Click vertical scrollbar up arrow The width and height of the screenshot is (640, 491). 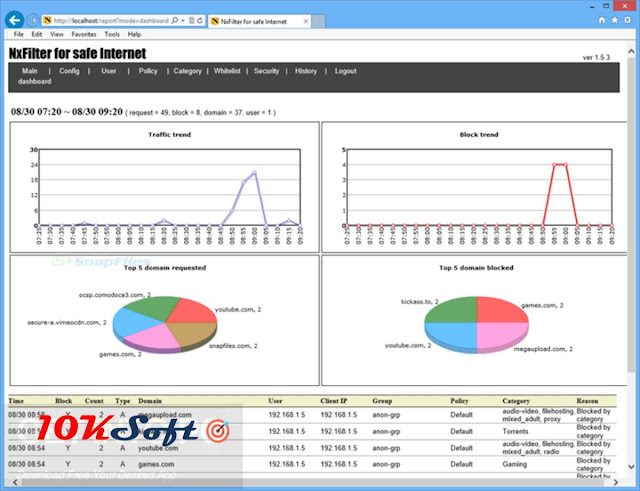[x=631, y=52]
